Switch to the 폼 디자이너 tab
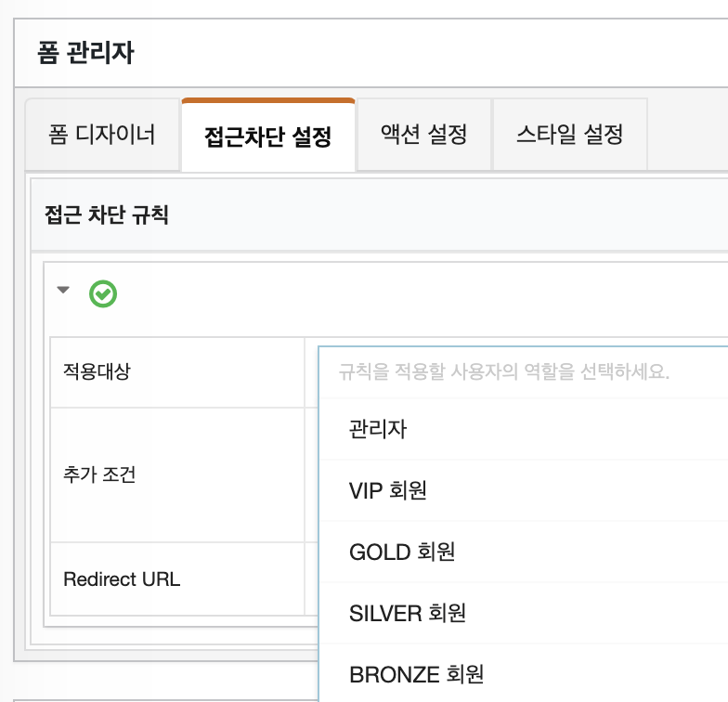Screen dimensions: 728x702 pyautogui.click(x=102, y=135)
